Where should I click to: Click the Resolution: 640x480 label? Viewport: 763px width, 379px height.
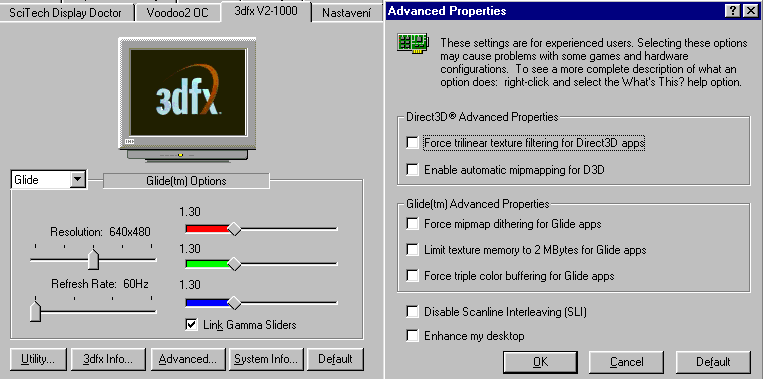[x=100, y=232]
